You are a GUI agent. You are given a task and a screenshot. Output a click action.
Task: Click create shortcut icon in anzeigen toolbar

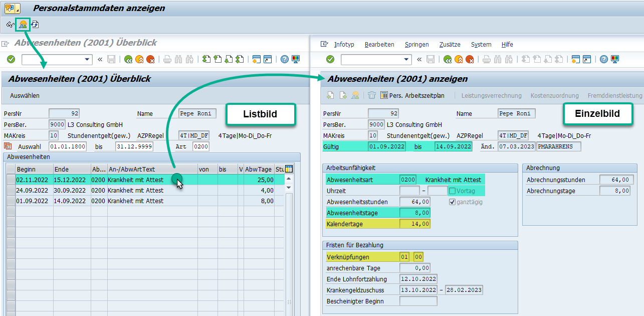click(x=587, y=59)
